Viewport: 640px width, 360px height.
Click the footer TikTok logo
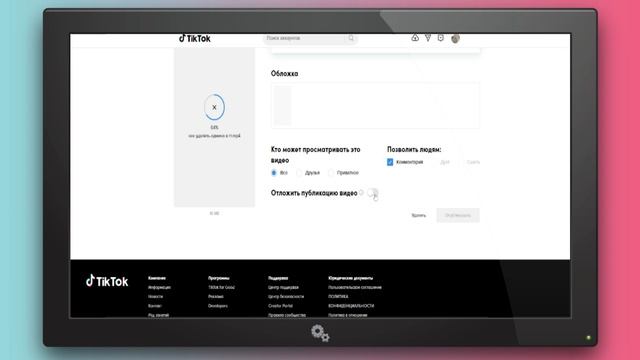coord(107,281)
